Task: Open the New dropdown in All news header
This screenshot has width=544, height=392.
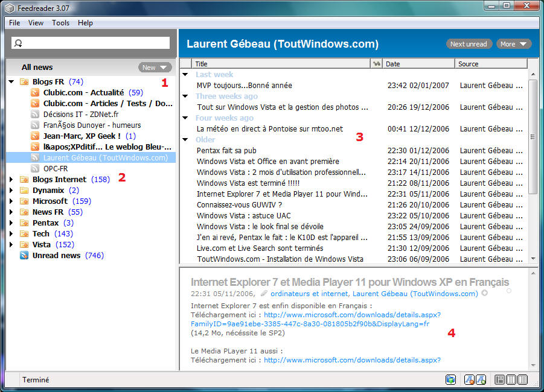Action: 155,67
